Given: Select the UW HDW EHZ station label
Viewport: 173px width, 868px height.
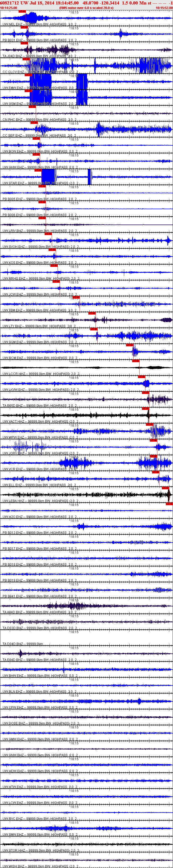Looking at the screenshot, I should 40,771.
